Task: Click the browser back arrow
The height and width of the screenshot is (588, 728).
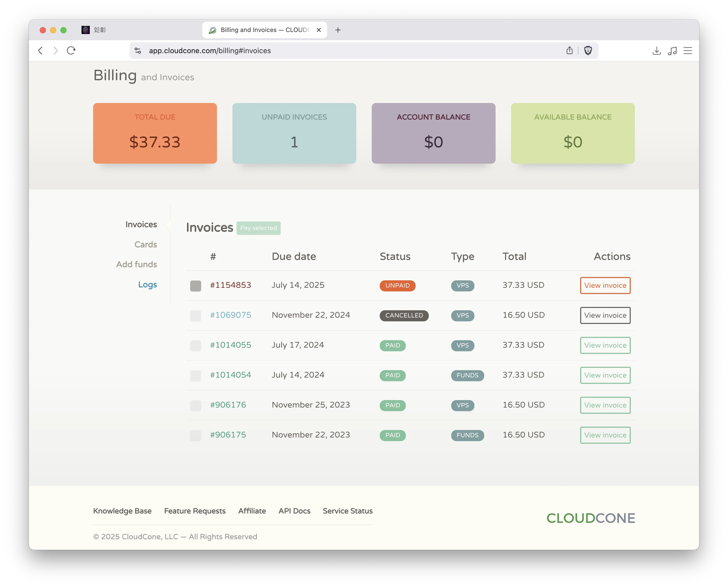Action: tap(41, 51)
